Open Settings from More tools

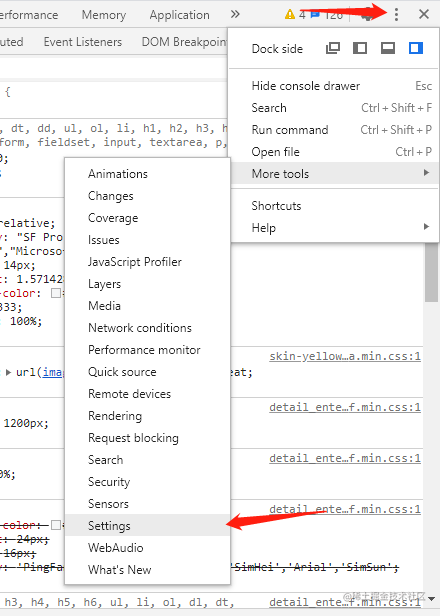pos(148,526)
